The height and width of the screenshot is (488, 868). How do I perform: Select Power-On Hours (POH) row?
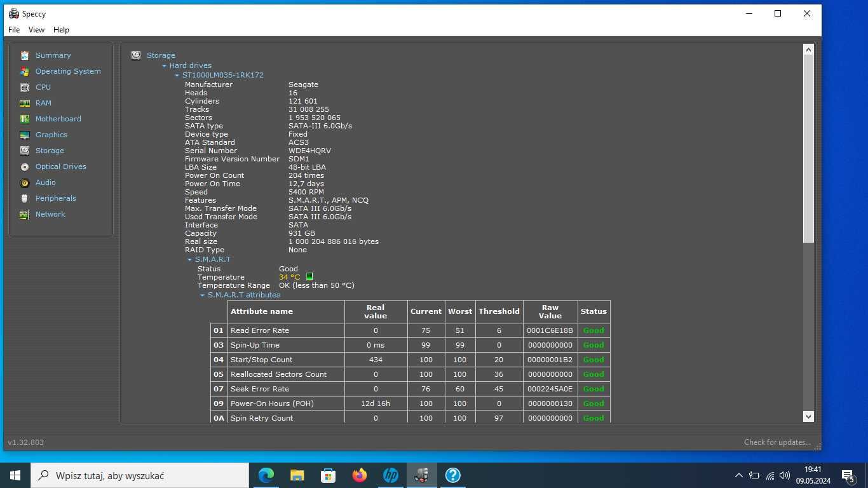[x=410, y=403]
